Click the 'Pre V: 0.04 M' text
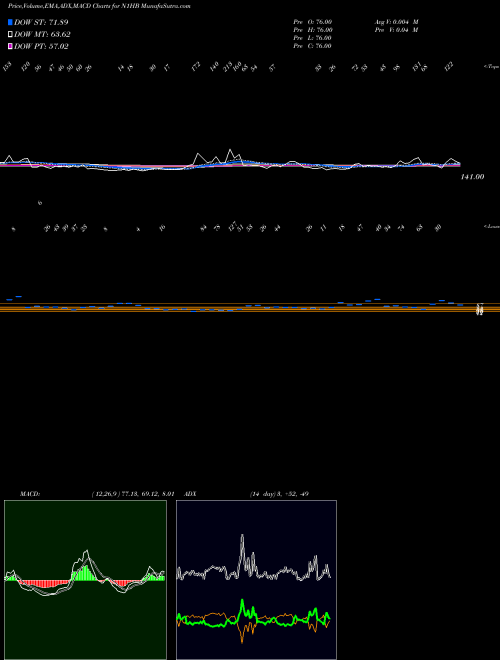 click(x=397, y=30)
